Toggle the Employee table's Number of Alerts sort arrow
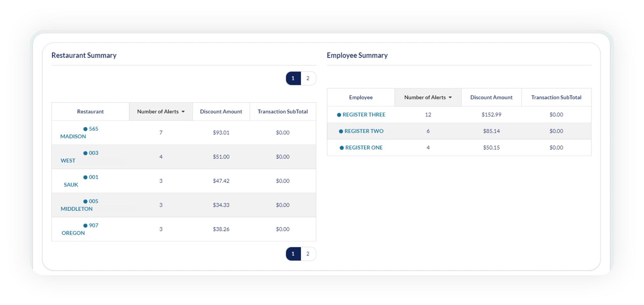Image resolution: width=644 pixels, height=305 pixels. pyautogui.click(x=450, y=98)
